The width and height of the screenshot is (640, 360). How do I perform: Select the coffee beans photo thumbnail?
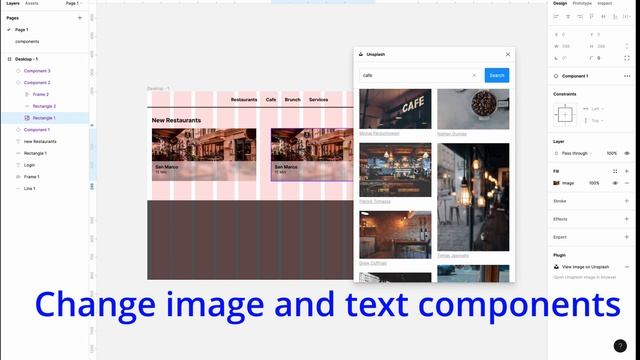(x=473, y=109)
